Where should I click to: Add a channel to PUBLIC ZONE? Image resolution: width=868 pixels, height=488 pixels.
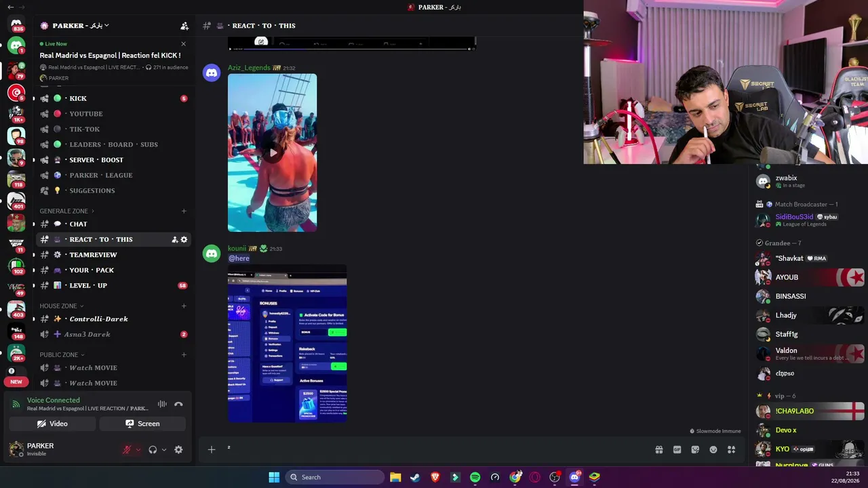[184, 354]
